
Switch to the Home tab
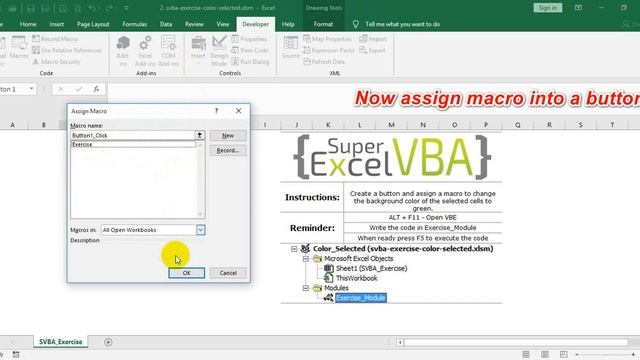click(x=28, y=24)
